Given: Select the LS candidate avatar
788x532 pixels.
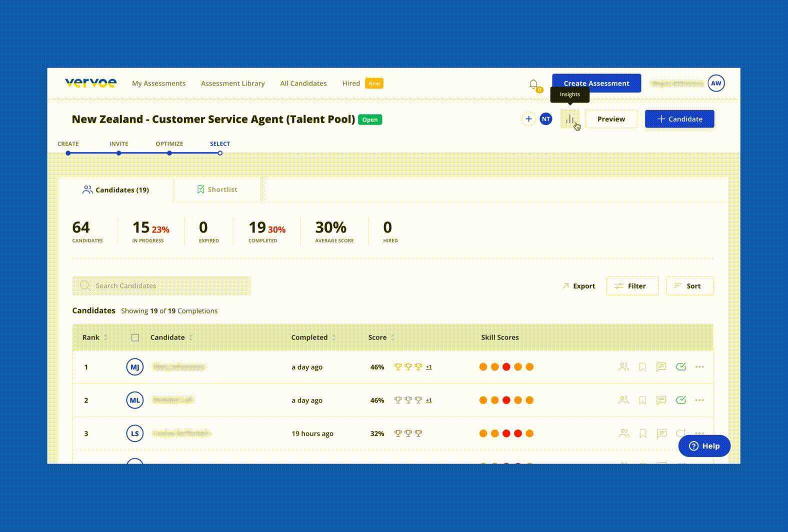Looking at the screenshot, I should pos(135,433).
